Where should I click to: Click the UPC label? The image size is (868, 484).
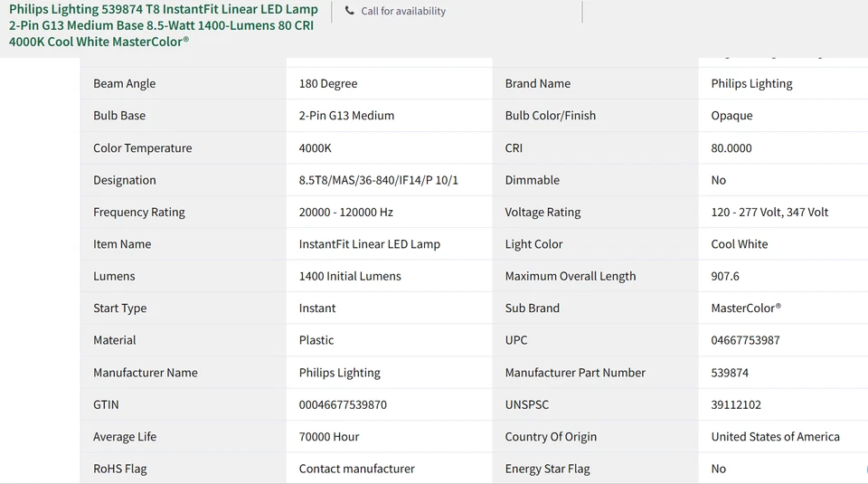click(x=516, y=340)
